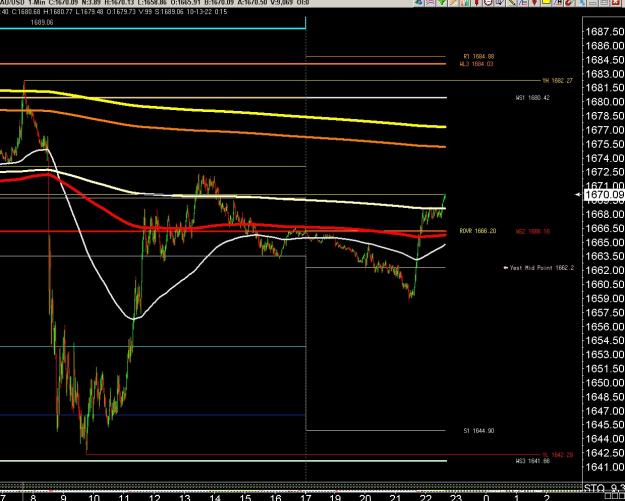This screenshot has height=501, width=625.
Task: Click the 1689.06 label above the cyan line
Action: tap(42, 22)
